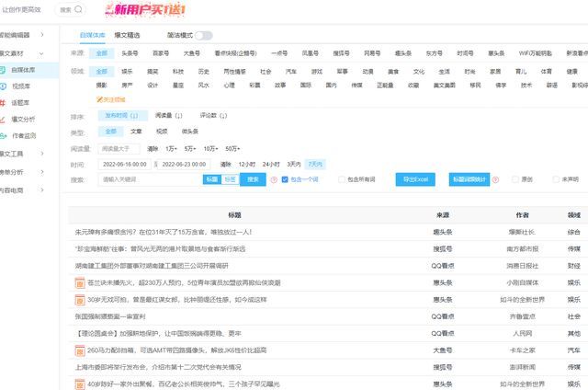Click the 请输入关键词 search input
This screenshot has width=588, height=390.
click(x=151, y=179)
